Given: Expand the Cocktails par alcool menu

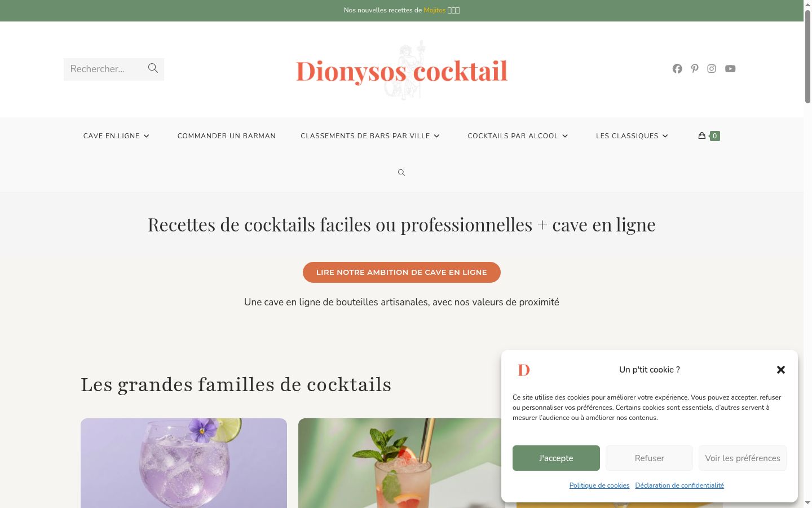Looking at the screenshot, I should (x=518, y=136).
